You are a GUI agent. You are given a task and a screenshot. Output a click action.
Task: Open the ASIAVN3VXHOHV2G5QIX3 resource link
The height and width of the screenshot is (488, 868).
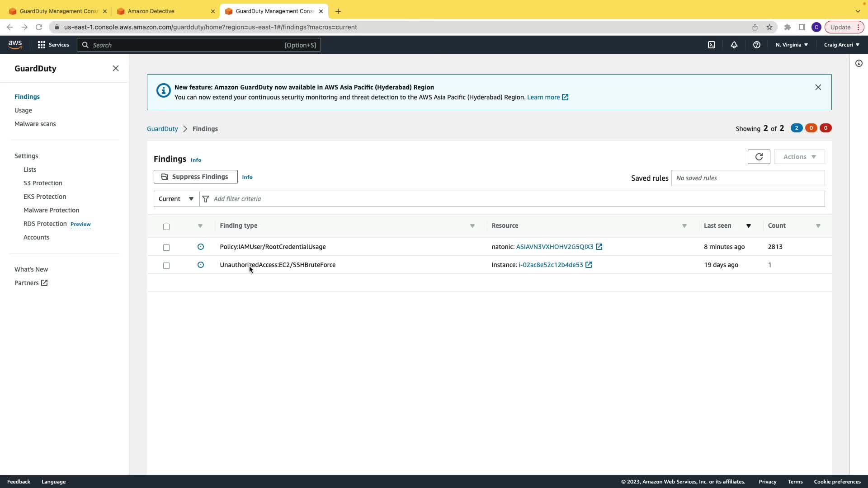pos(555,247)
